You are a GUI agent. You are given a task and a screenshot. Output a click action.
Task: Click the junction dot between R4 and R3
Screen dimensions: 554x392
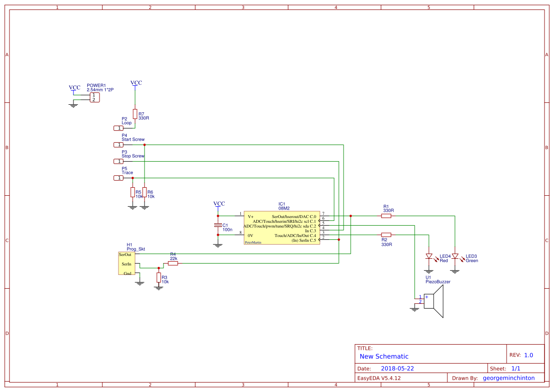point(159,268)
